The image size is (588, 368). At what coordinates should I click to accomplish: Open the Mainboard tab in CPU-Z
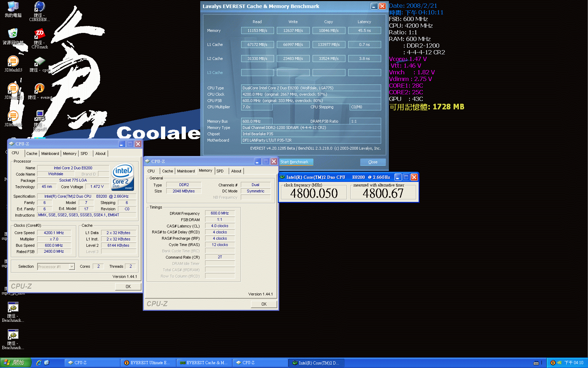tap(186, 171)
